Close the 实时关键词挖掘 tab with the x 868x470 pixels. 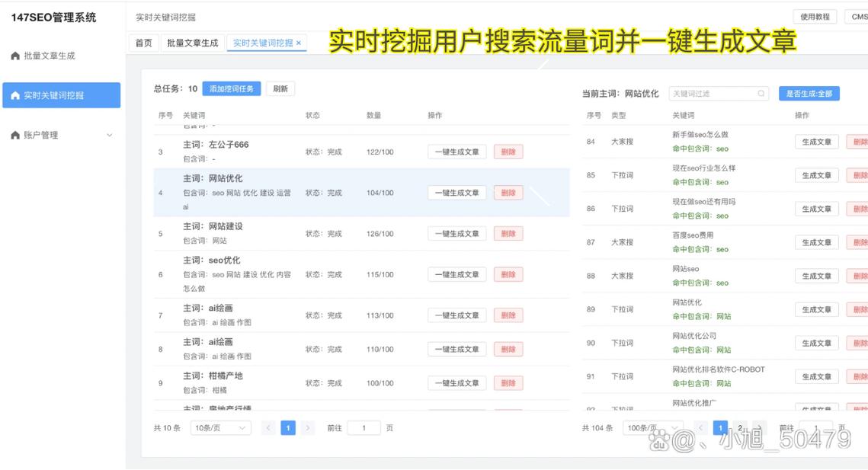(299, 43)
